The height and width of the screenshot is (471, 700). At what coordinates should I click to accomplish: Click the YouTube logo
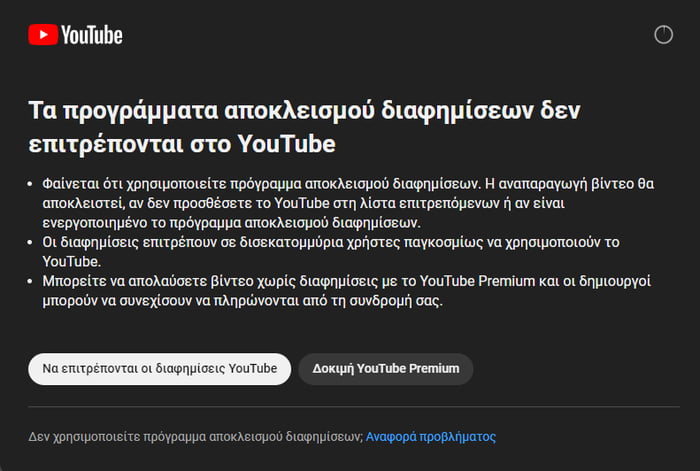pos(75,35)
